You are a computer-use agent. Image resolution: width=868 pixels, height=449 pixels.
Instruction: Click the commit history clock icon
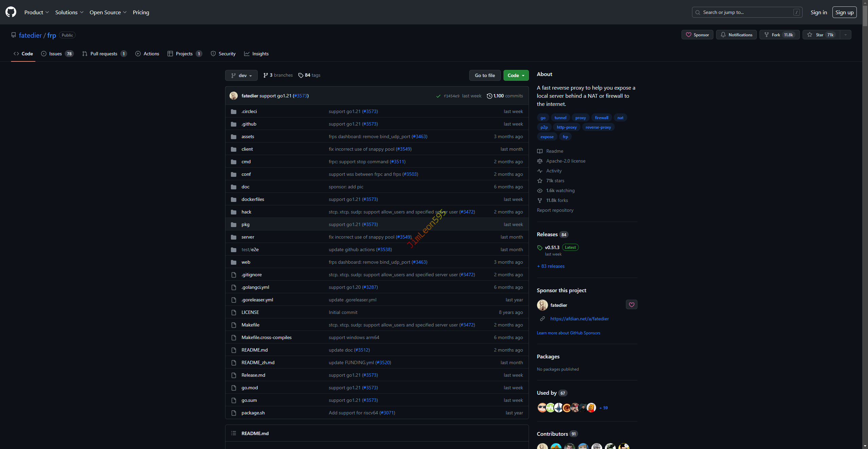[489, 96]
